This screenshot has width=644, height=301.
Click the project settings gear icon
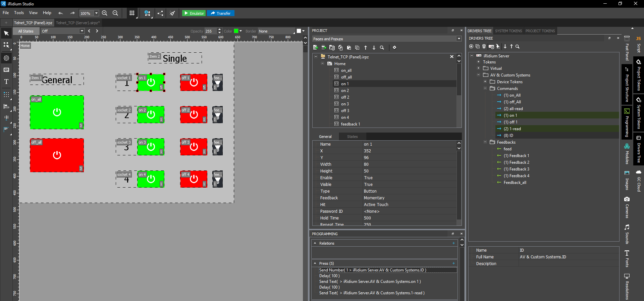tap(394, 48)
